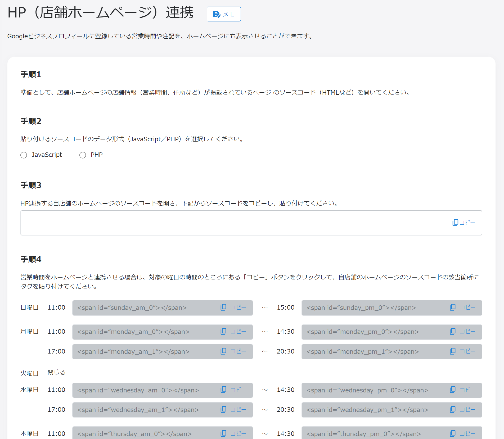Viewport: 504px width, 439px height.
Task: Click the 月曜日 day label
Action: [30, 332]
